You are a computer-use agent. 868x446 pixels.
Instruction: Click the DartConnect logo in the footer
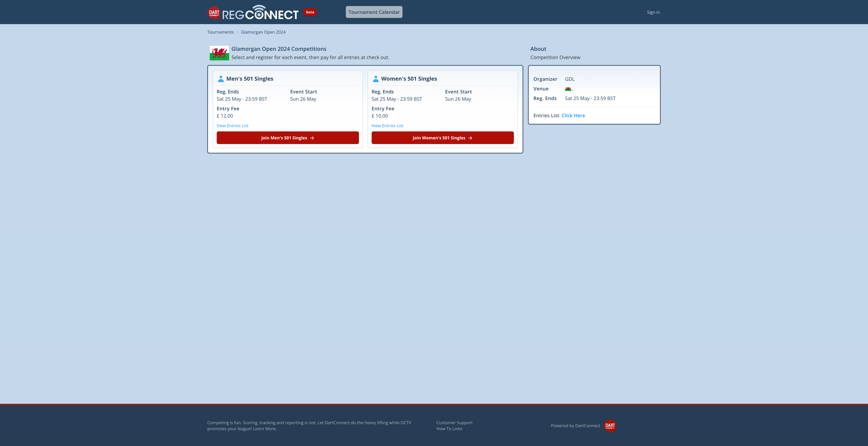[x=610, y=426]
